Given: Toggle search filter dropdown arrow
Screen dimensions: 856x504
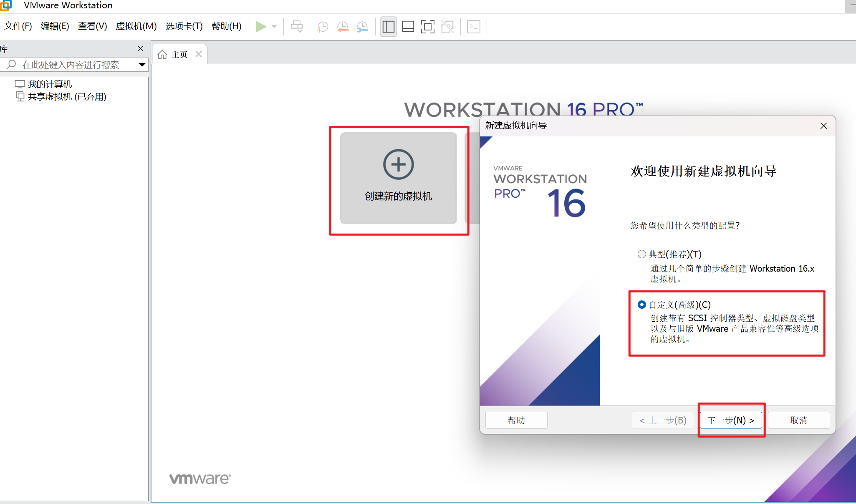Looking at the screenshot, I should (x=142, y=65).
